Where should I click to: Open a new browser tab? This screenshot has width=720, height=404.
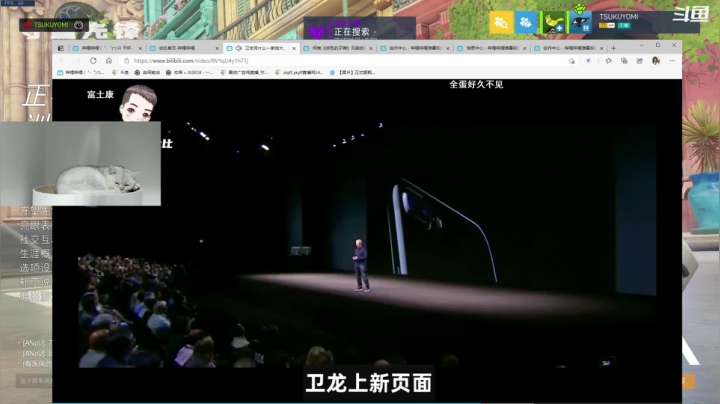pos(613,48)
